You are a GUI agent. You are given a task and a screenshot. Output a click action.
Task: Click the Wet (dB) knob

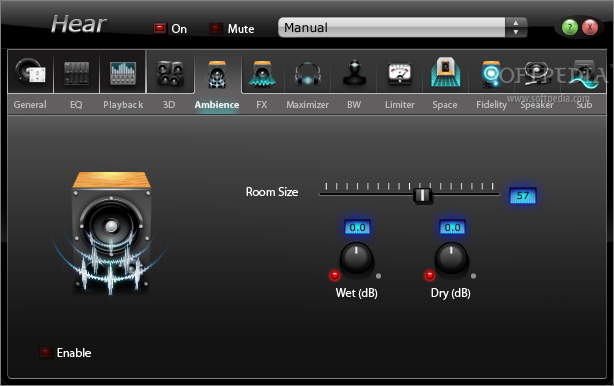point(356,258)
